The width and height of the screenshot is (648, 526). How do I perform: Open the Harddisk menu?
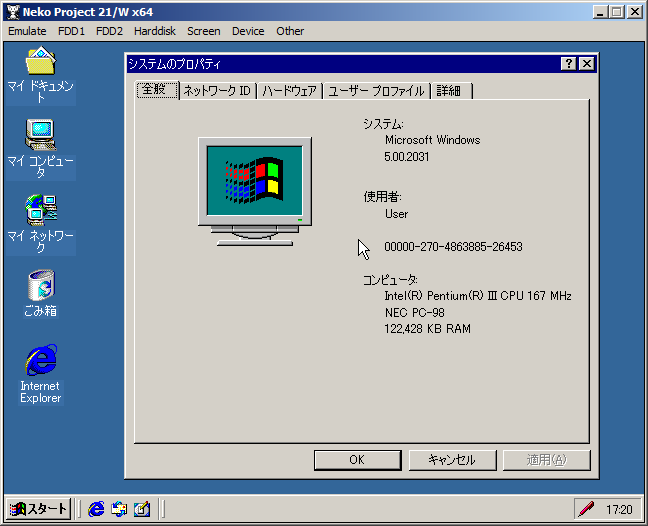click(155, 31)
